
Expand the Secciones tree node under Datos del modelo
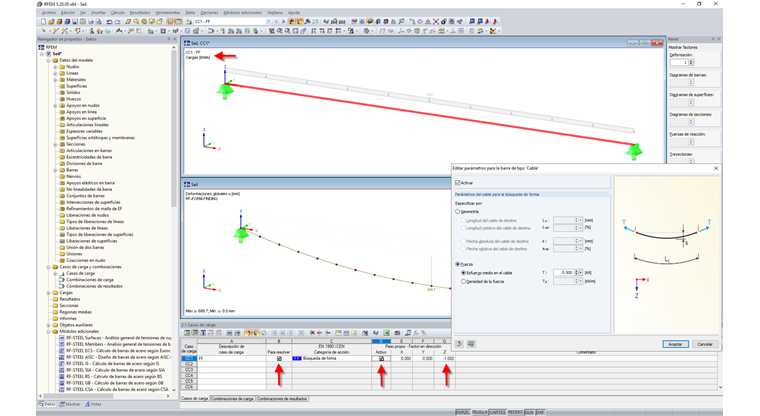pyautogui.click(x=55, y=144)
